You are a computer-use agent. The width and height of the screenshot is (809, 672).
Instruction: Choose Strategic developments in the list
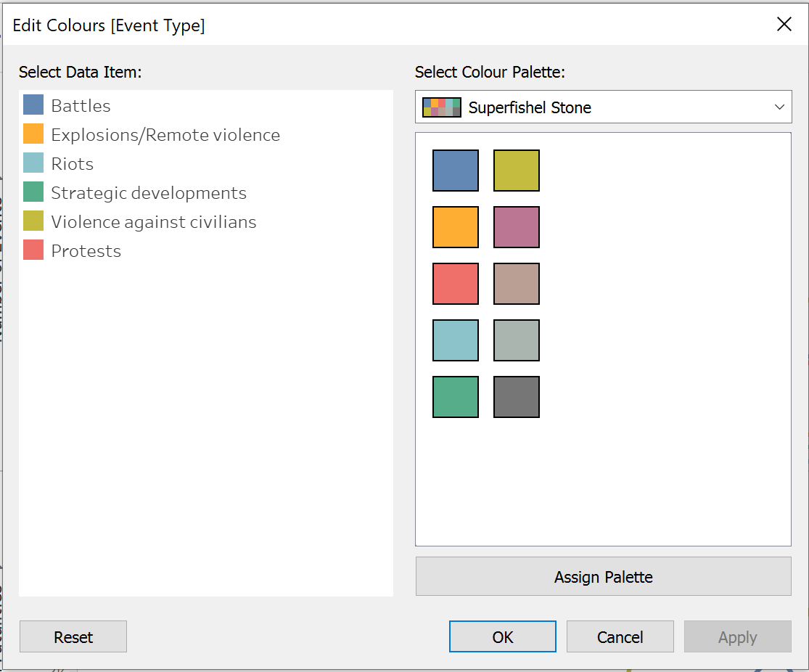[148, 193]
